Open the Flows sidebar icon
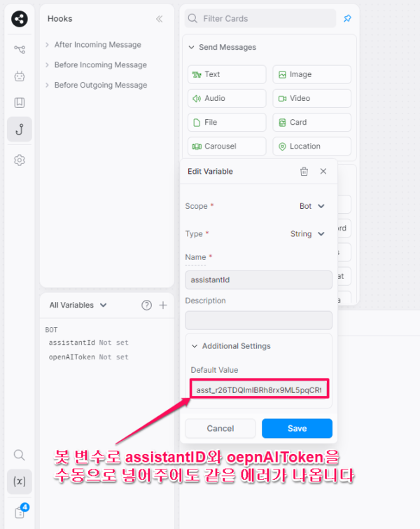The height and width of the screenshot is (529, 420). [20, 50]
